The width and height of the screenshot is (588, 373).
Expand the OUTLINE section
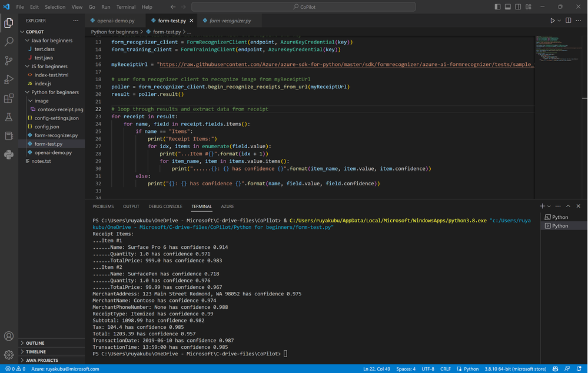[x=35, y=343]
